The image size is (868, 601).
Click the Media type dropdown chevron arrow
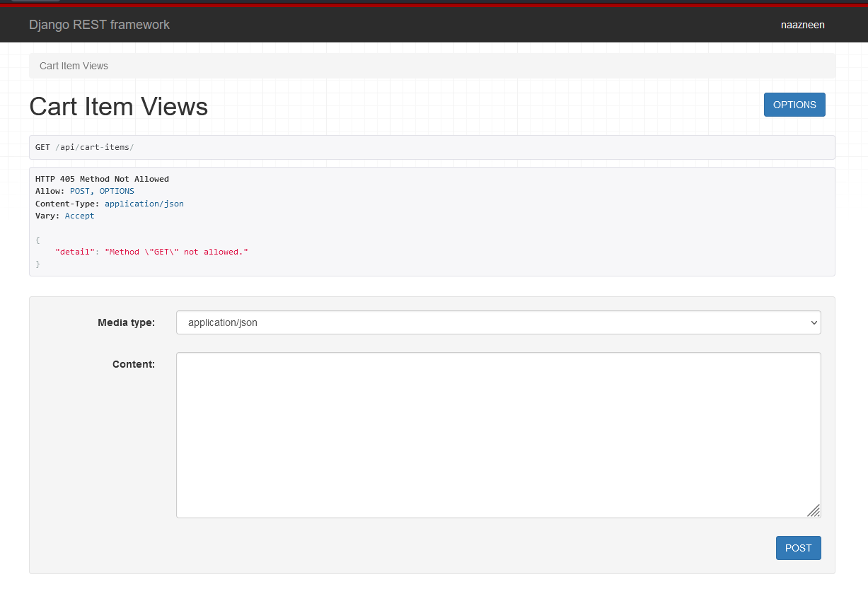(814, 322)
